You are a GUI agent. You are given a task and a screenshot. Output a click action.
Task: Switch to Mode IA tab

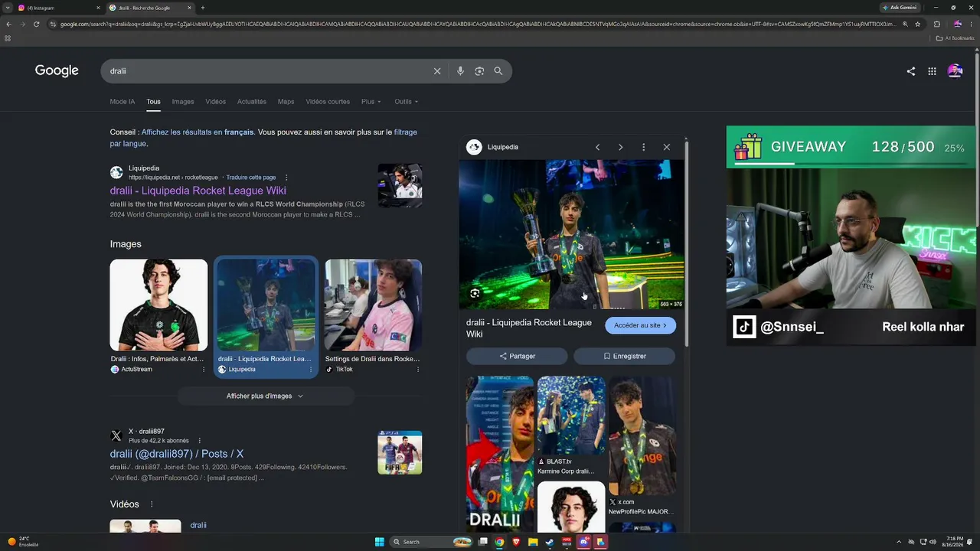(122, 102)
